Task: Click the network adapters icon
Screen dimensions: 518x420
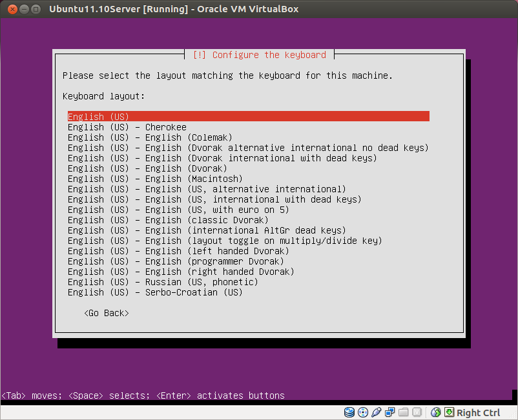Action: (x=389, y=412)
